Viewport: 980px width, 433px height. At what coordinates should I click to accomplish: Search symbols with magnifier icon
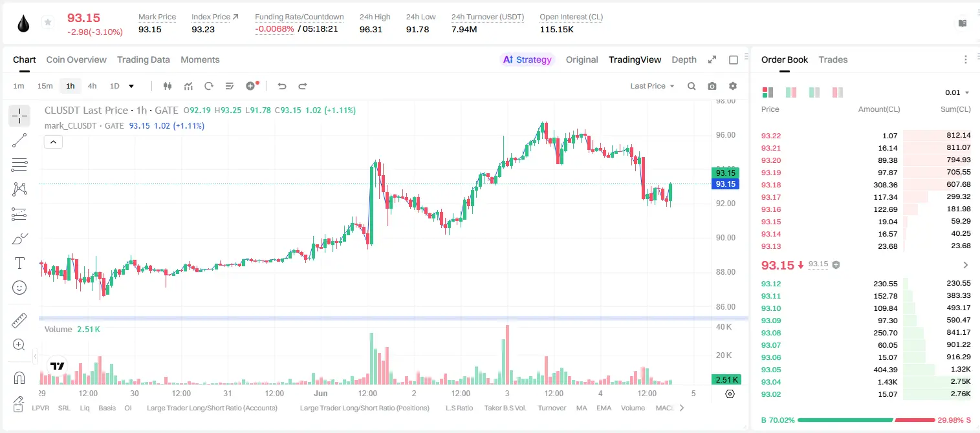[691, 86]
